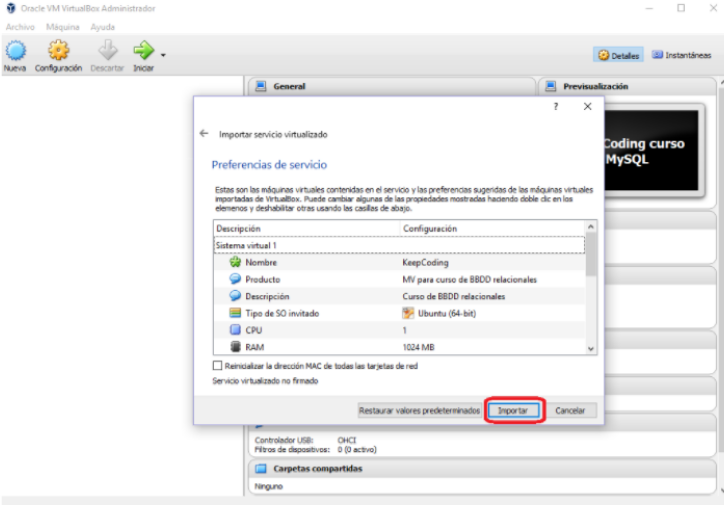
Task: Click the Tipo de SO invitado icon
Action: pyautogui.click(x=235, y=313)
